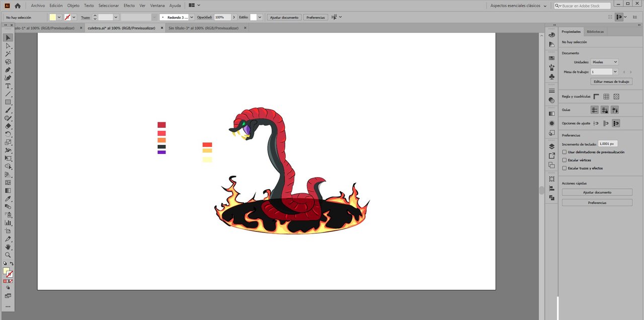Click Ajustar documento in Acciones rápidas
The height and width of the screenshot is (320, 644).
pos(597,192)
